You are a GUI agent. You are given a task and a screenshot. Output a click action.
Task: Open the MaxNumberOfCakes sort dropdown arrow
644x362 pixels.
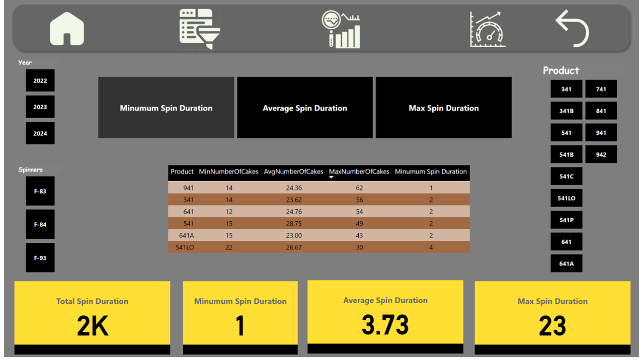coord(330,178)
